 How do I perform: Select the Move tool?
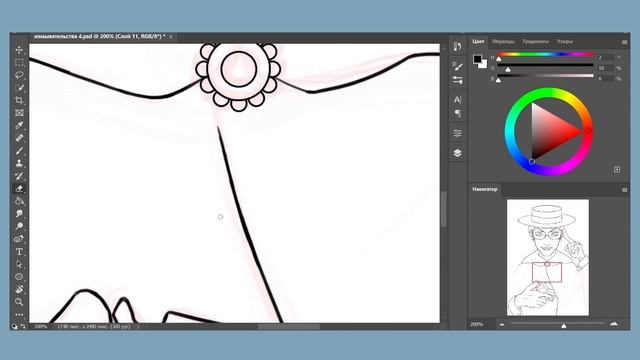[19, 50]
